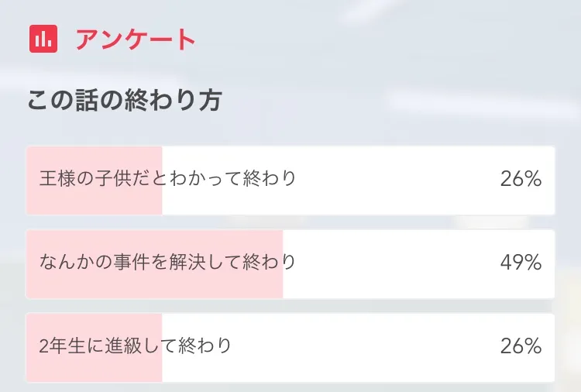
Task: Click the pink result fill of the 王様 option
Action: point(95,201)
